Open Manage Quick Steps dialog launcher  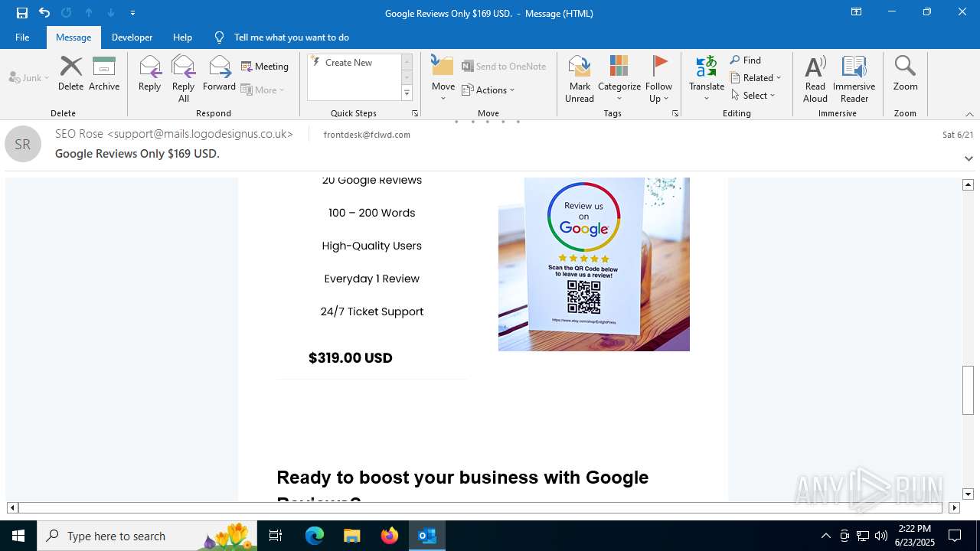415,113
